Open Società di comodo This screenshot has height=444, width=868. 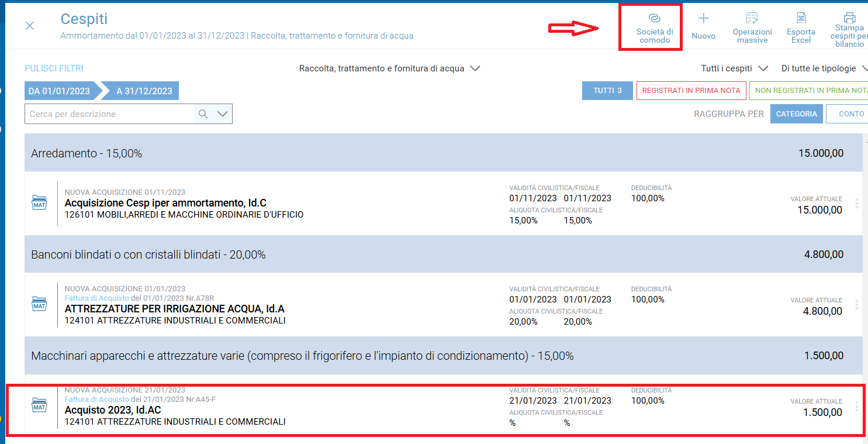pyautogui.click(x=655, y=27)
